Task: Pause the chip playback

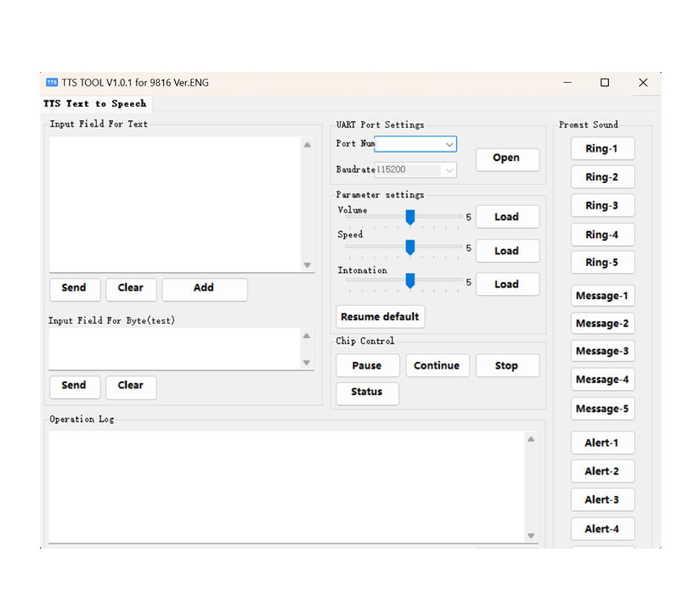Action: (367, 365)
